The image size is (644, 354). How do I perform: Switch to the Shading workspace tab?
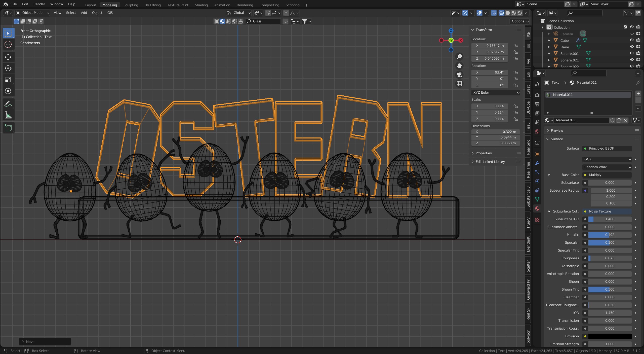click(201, 5)
